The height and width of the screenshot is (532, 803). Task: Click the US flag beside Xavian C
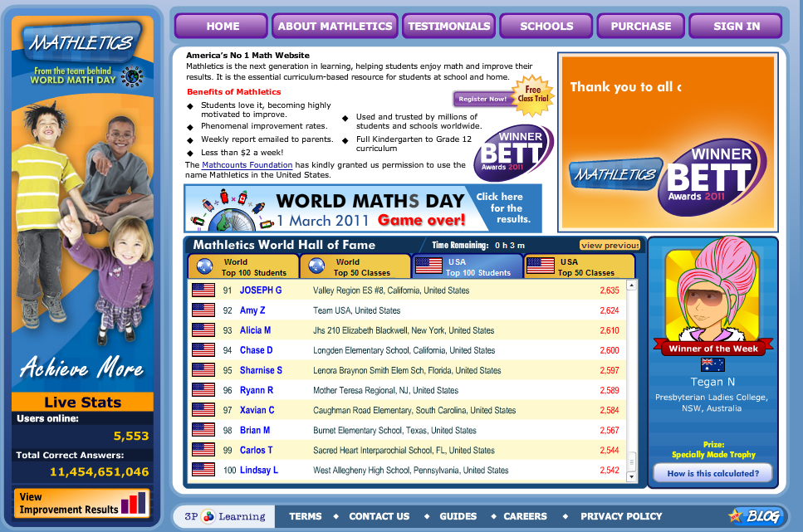tap(203, 410)
